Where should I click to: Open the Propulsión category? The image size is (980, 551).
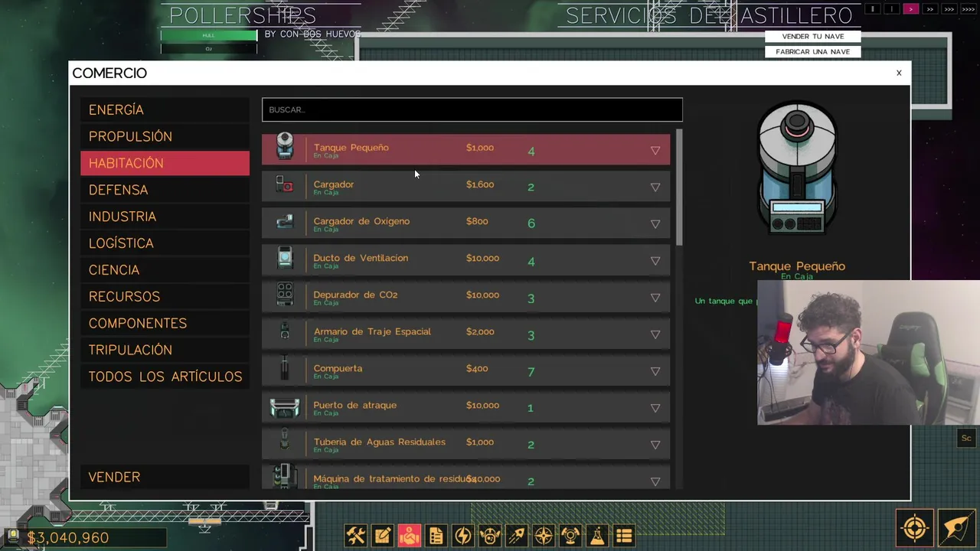tap(165, 136)
